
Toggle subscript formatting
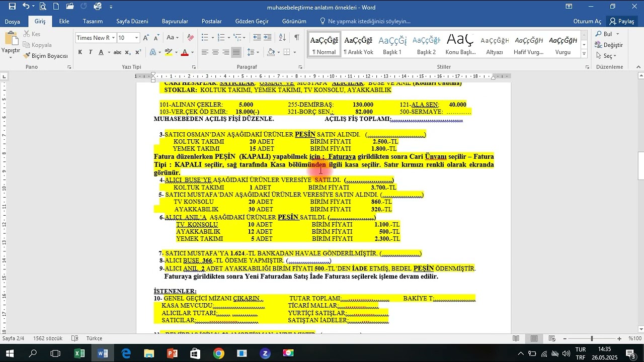128,52
